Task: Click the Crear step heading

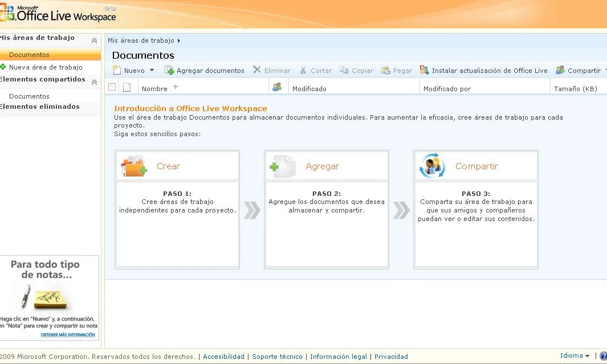Action: (168, 166)
